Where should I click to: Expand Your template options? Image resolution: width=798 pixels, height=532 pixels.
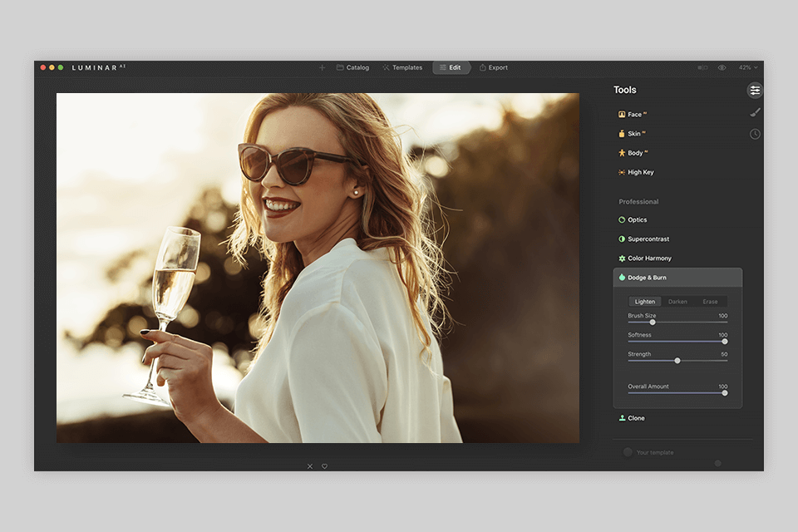(x=654, y=451)
